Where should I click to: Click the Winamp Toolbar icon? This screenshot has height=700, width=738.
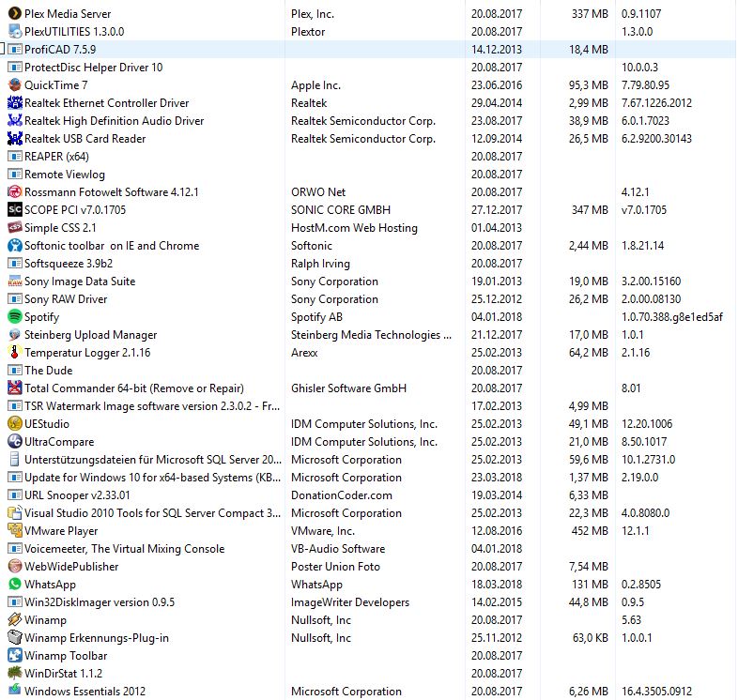coord(15,655)
